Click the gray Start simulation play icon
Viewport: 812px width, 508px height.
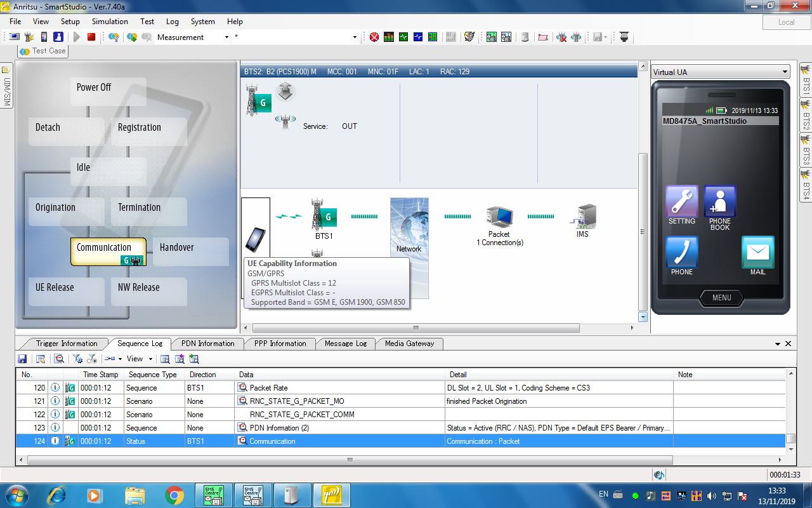click(x=77, y=37)
